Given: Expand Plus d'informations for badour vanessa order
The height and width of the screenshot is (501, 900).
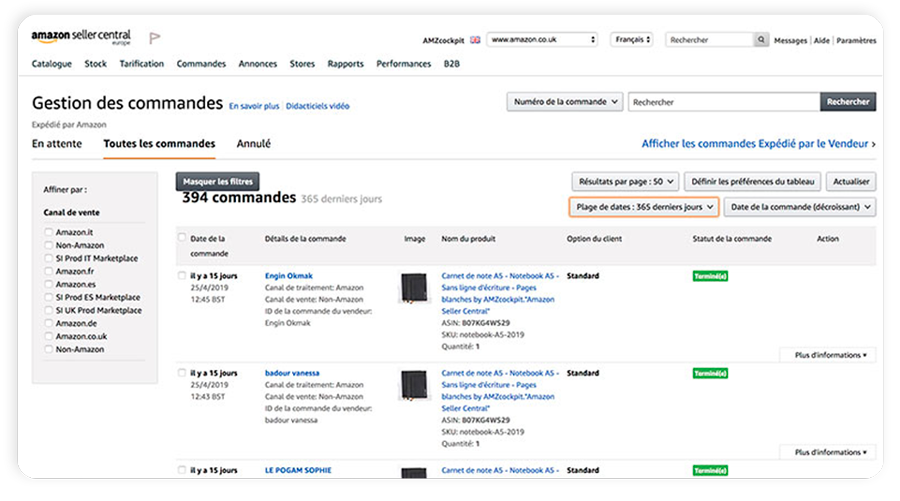Looking at the screenshot, I should pos(830,452).
